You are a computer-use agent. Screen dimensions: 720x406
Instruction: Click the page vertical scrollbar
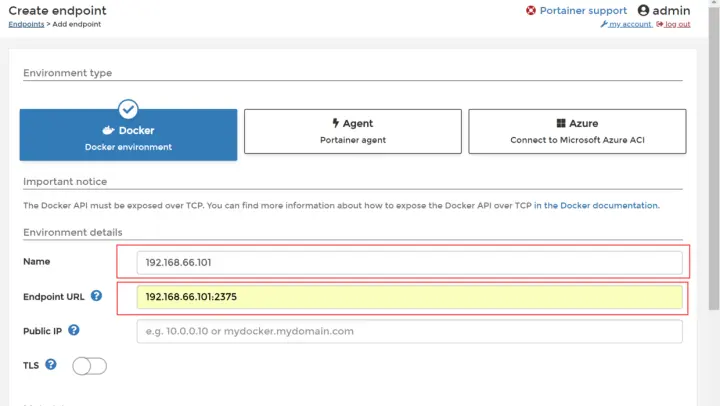click(x=714, y=156)
